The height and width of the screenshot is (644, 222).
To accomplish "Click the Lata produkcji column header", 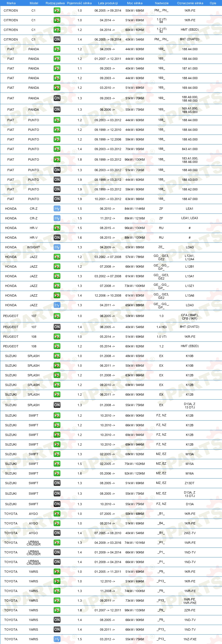I will pyautogui.click(x=108, y=3).
